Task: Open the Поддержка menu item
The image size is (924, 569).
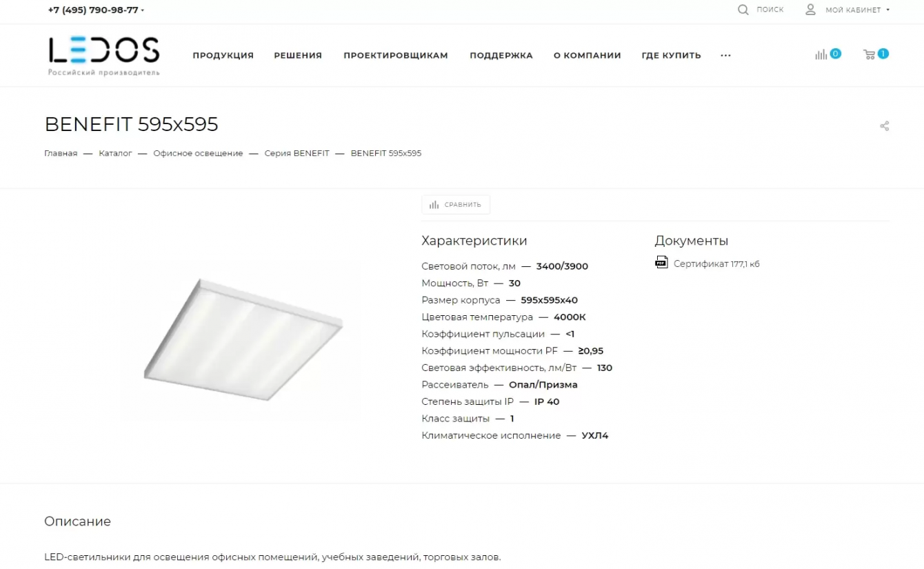Action: 501,55
